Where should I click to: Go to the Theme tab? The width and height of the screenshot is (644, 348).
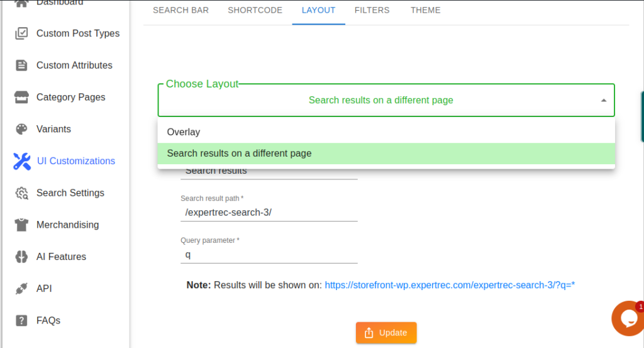pyautogui.click(x=425, y=11)
